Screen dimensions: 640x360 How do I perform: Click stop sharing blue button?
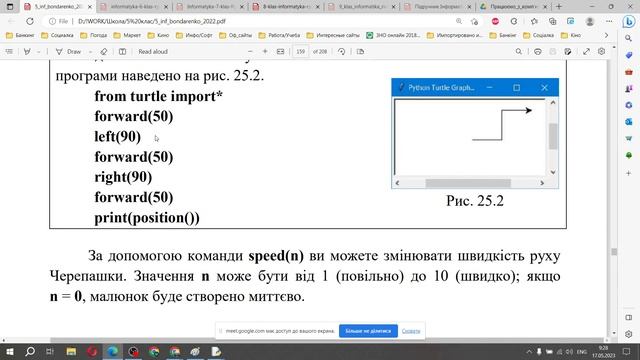368,331
